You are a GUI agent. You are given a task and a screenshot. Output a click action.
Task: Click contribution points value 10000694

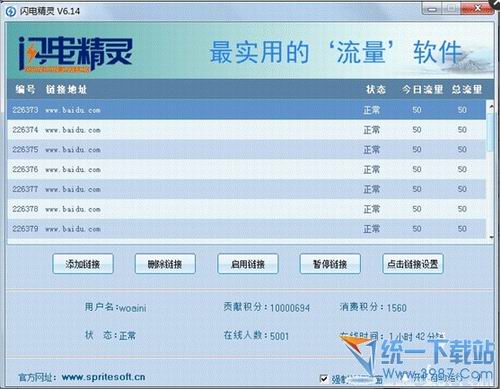tap(290, 308)
